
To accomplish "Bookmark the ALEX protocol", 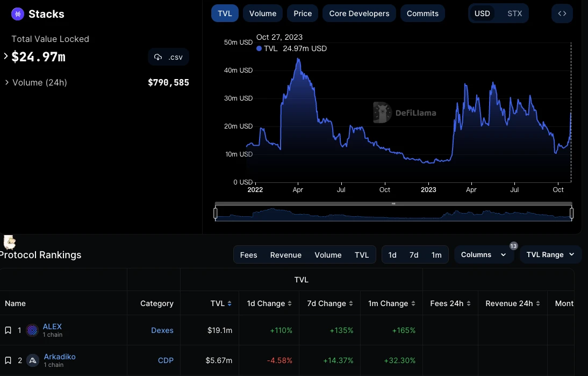I will [8, 330].
